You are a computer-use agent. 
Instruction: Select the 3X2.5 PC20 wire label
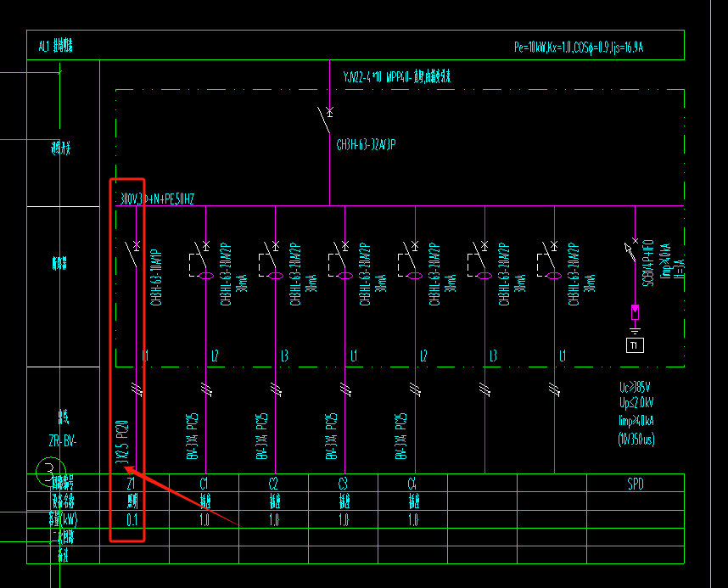122,442
